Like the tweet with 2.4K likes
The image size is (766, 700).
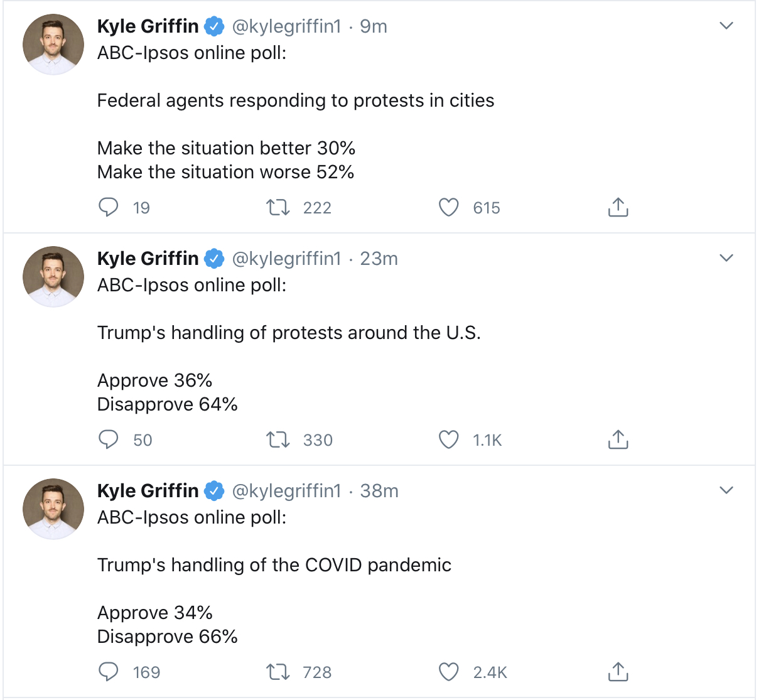pos(448,672)
